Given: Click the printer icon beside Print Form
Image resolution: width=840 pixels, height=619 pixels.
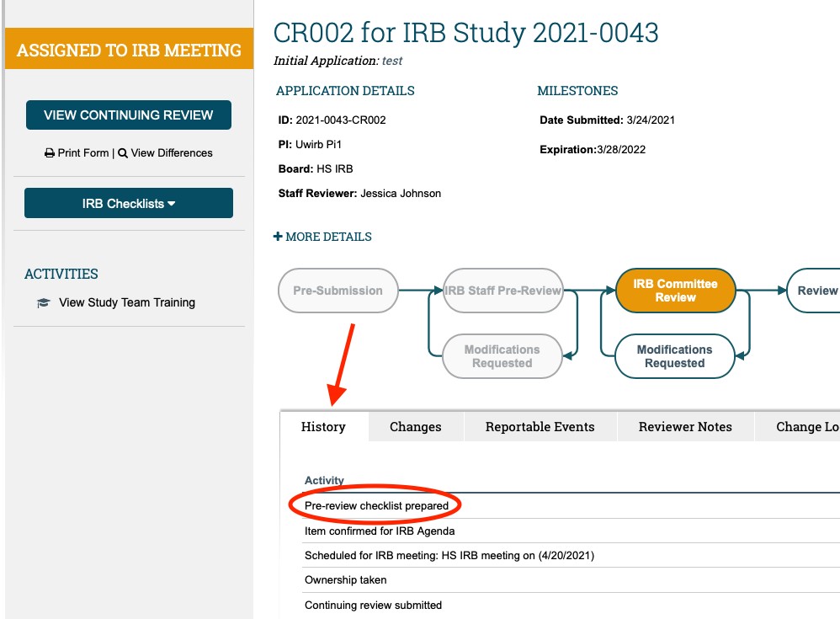Looking at the screenshot, I should [50, 153].
